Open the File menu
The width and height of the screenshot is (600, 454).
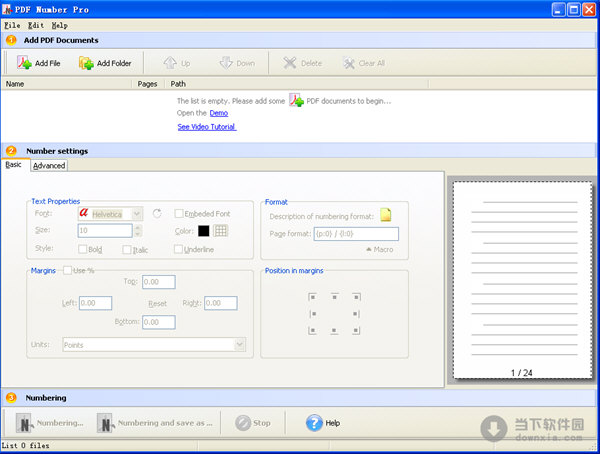12,25
